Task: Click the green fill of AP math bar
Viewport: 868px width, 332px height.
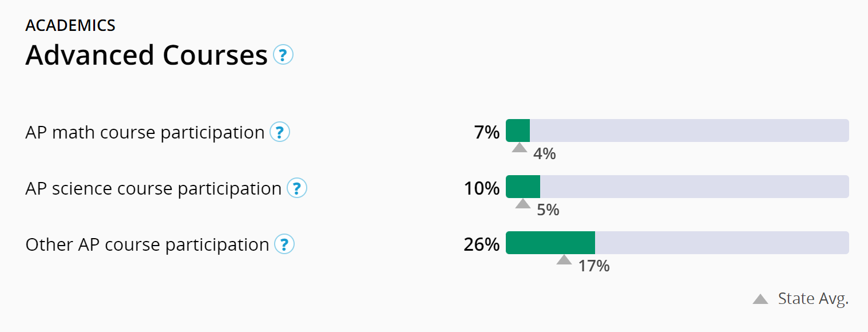Action: click(518, 131)
